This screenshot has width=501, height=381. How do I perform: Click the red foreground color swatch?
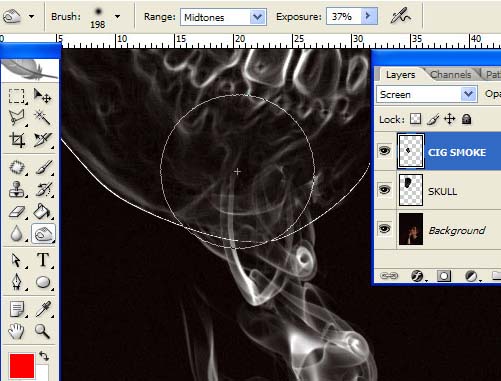tap(22, 366)
